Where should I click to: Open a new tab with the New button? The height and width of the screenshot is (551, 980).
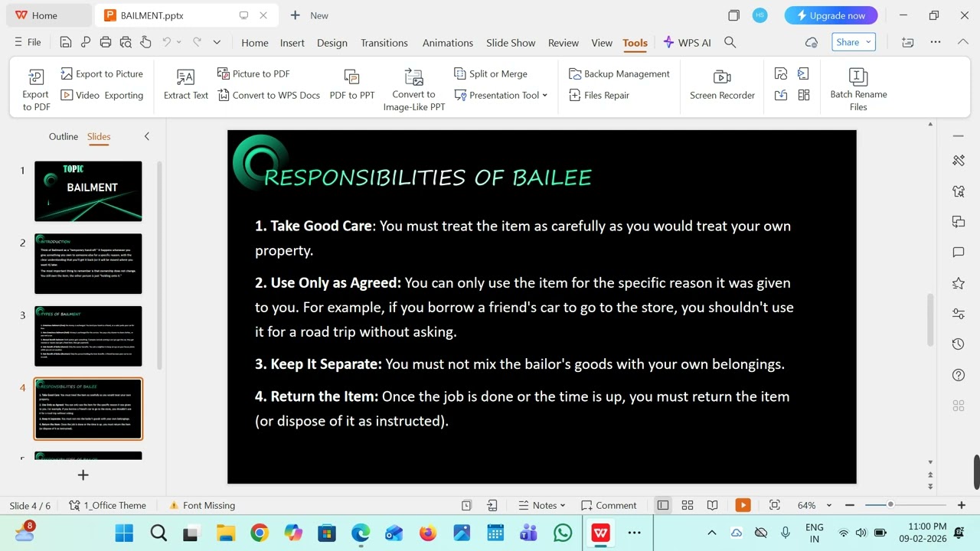(x=309, y=15)
